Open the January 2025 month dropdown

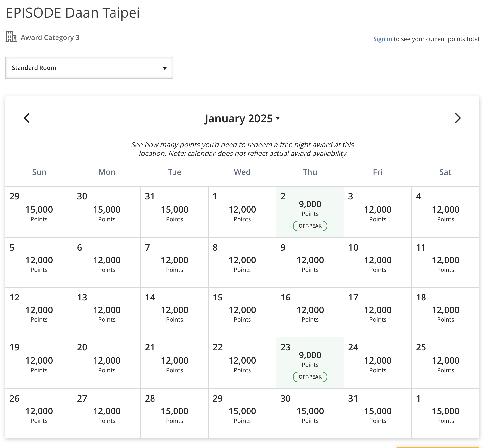point(242,119)
